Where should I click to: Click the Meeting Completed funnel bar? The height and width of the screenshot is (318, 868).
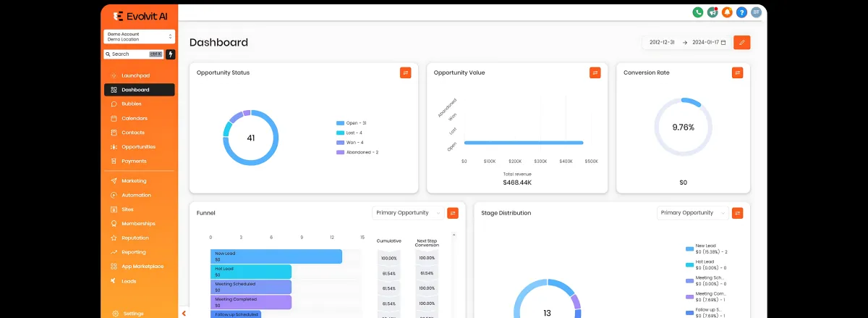coord(251,302)
